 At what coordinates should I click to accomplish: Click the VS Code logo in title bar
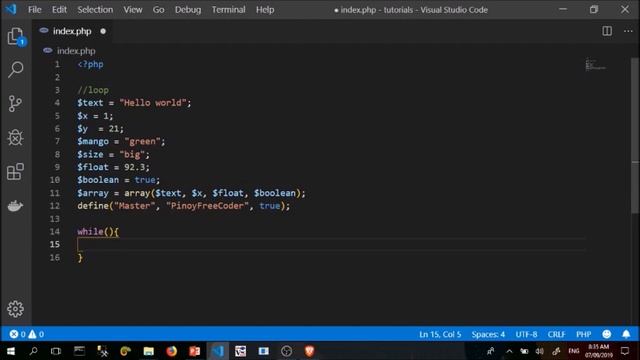click(11, 9)
